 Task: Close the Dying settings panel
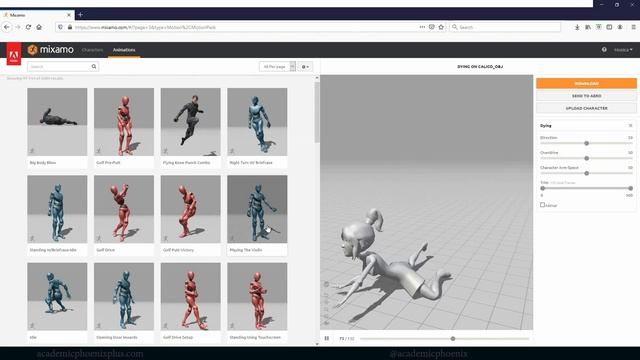(630, 126)
